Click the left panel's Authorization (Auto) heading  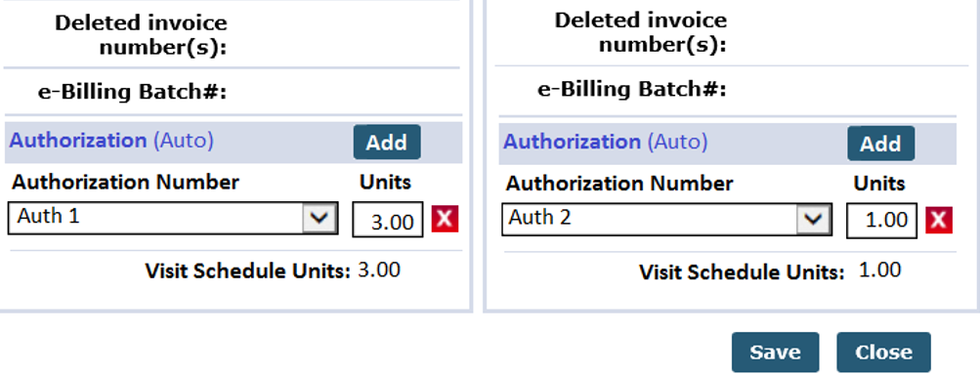[111, 141]
